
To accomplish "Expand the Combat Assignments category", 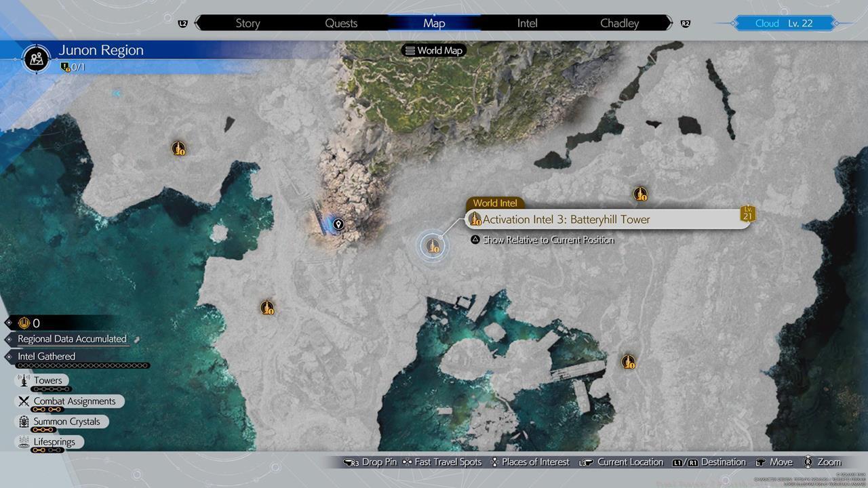I will [74, 401].
